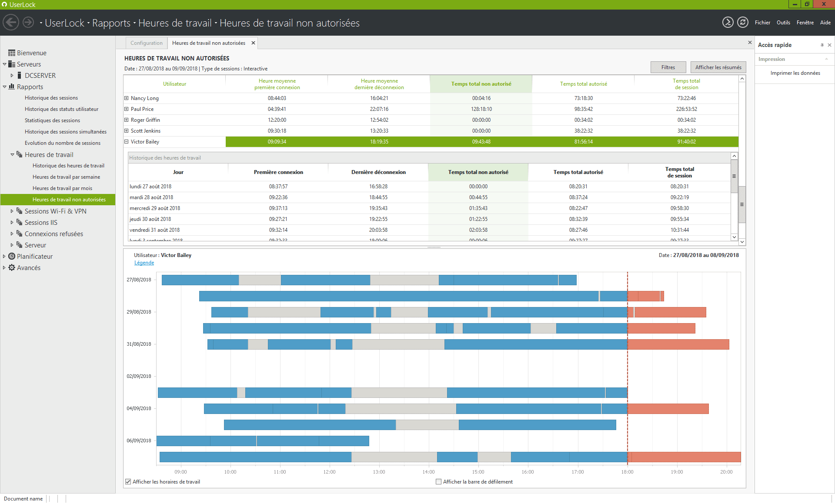Sort by Utilisateur column header
This screenshot has height=504, width=835.
pos(174,84)
